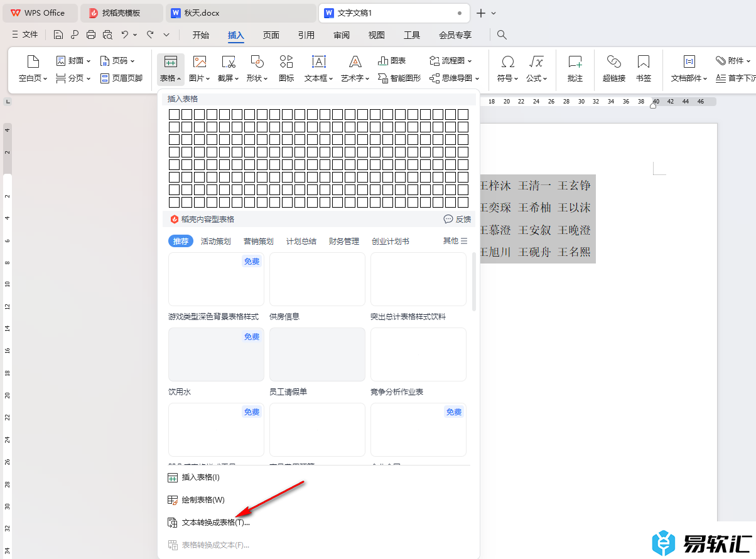756x559 pixels.
Task: Switch to the 审阅 ribbon tab
Action: pyautogui.click(x=342, y=35)
